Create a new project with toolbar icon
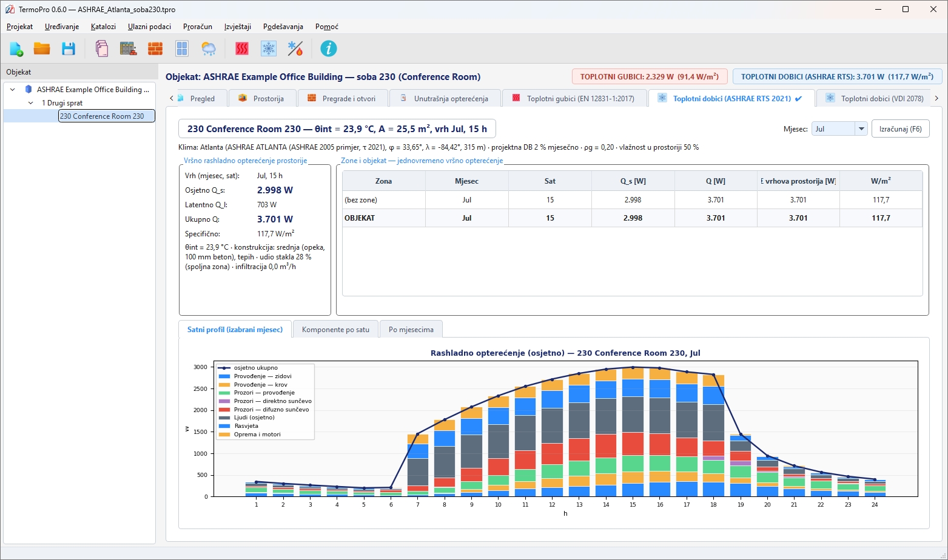Screen dimensions: 948x560 pyautogui.click(x=16, y=49)
